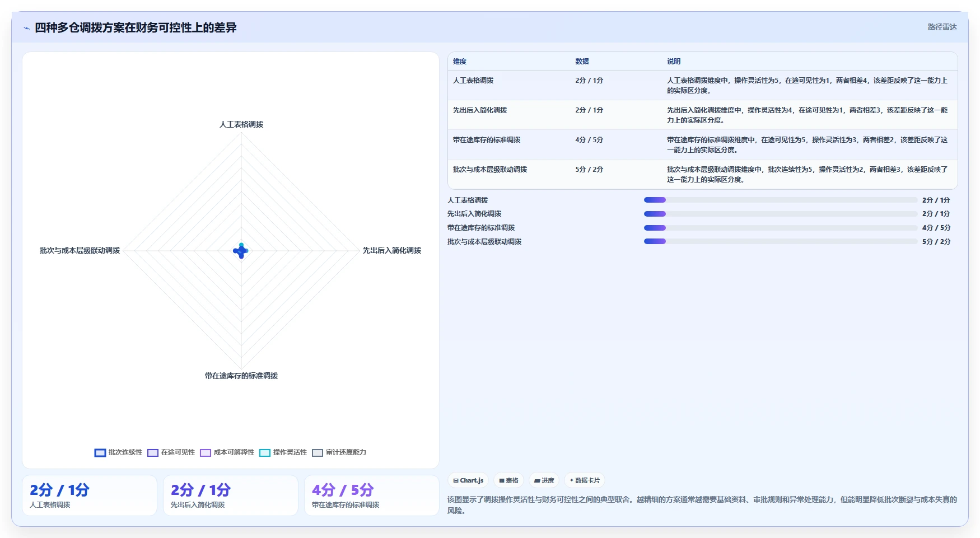
Task: Click the 先出后入简化调拨 radar axis label
Action: (392, 251)
